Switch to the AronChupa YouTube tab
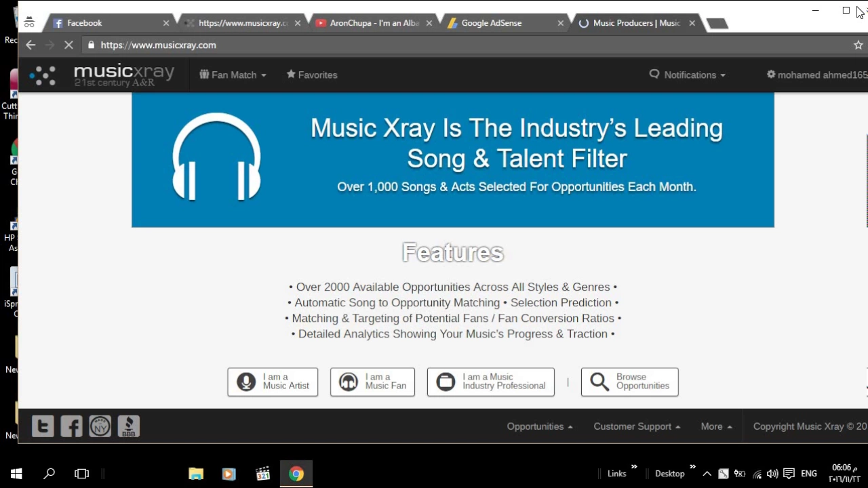Image resolution: width=868 pixels, height=488 pixels. tap(374, 23)
